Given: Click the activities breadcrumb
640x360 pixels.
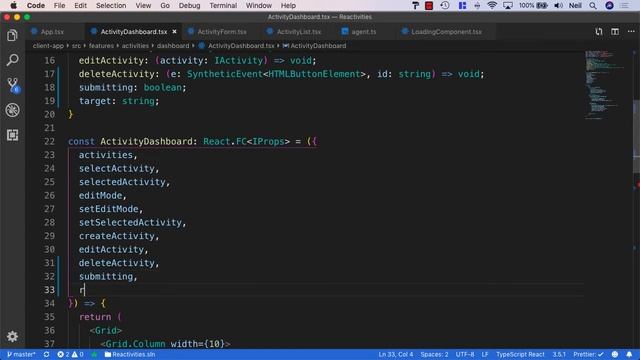Looking at the screenshot, I should (x=135, y=46).
